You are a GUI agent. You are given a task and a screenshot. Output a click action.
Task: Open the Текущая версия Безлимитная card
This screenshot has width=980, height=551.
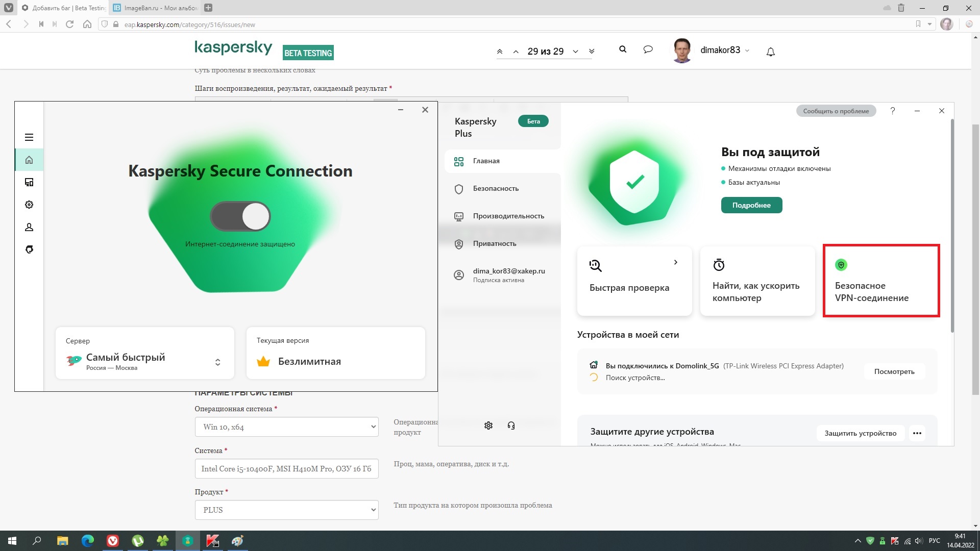tap(336, 353)
